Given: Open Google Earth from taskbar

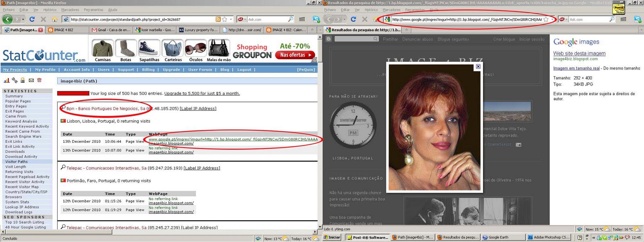Looking at the screenshot, I should coord(504,237).
